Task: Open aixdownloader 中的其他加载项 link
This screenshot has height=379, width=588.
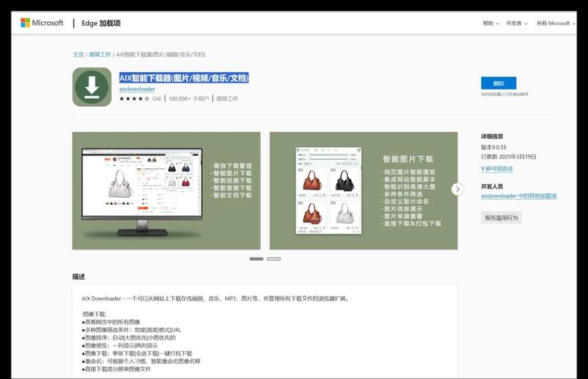Action: click(x=518, y=196)
